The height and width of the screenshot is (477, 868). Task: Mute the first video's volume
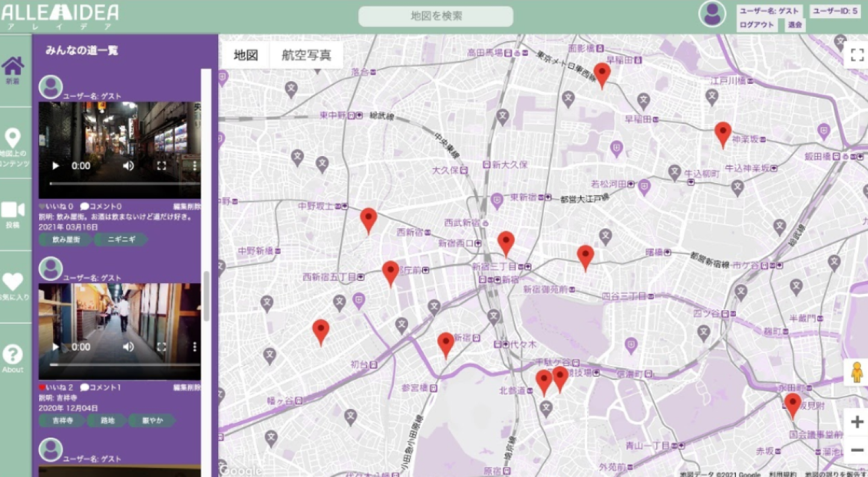click(128, 166)
